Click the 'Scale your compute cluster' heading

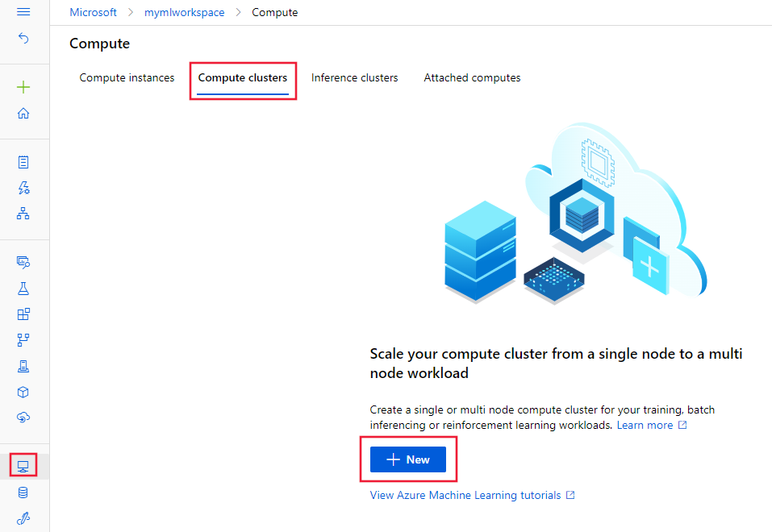[556, 364]
